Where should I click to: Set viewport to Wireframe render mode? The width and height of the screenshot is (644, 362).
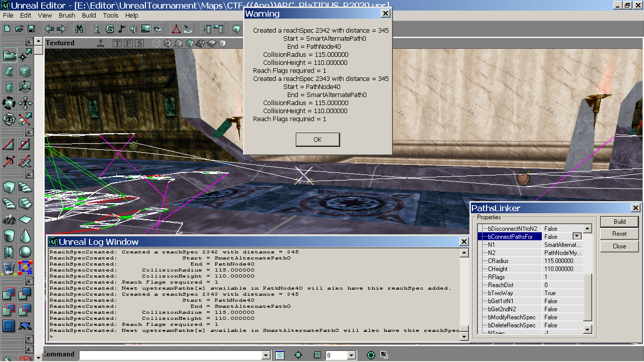point(156,43)
